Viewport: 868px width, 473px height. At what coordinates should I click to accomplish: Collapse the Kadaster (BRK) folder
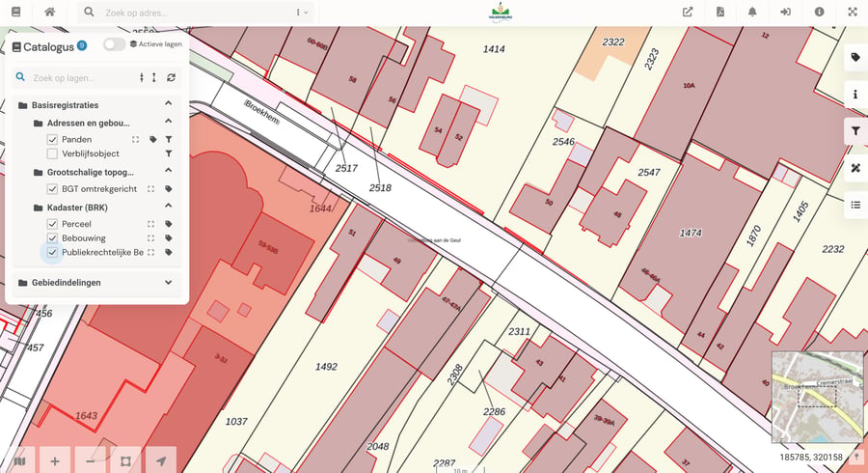coord(168,206)
